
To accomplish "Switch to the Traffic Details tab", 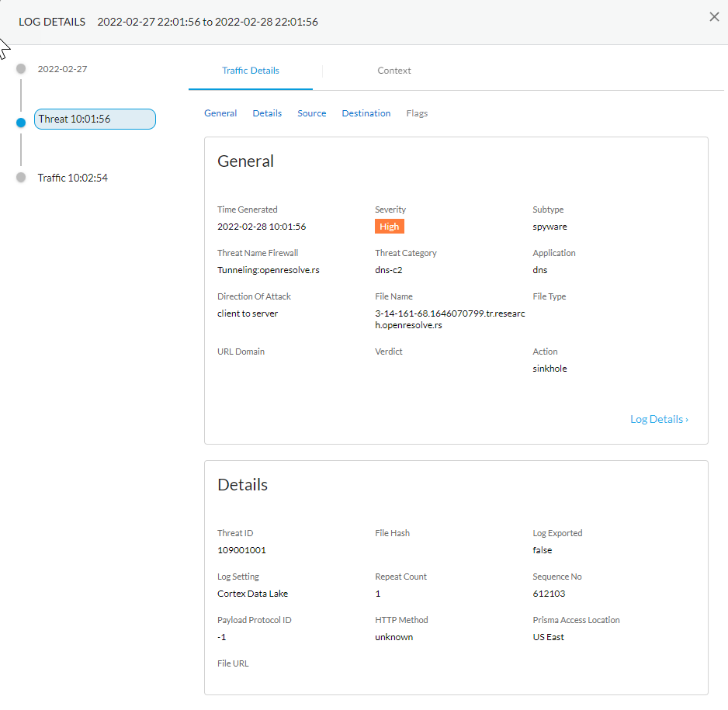I will click(x=250, y=71).
